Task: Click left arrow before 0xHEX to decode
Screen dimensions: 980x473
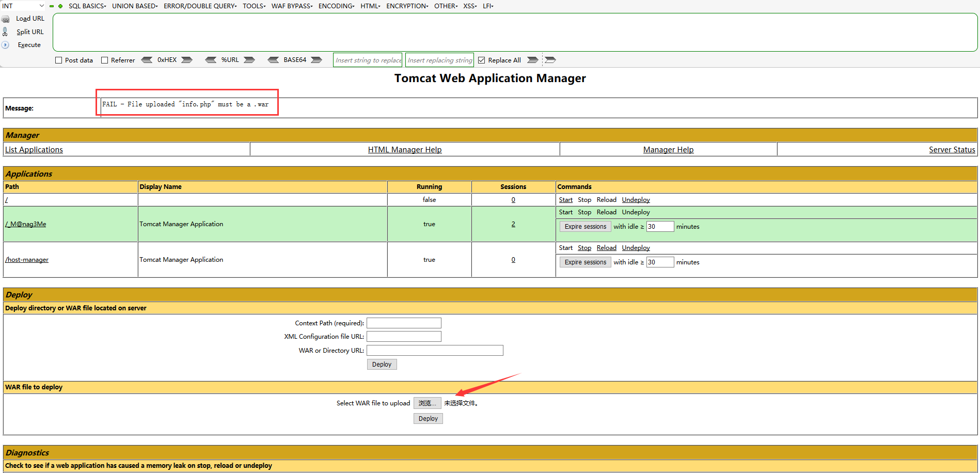Action: [x=147, y=60]
